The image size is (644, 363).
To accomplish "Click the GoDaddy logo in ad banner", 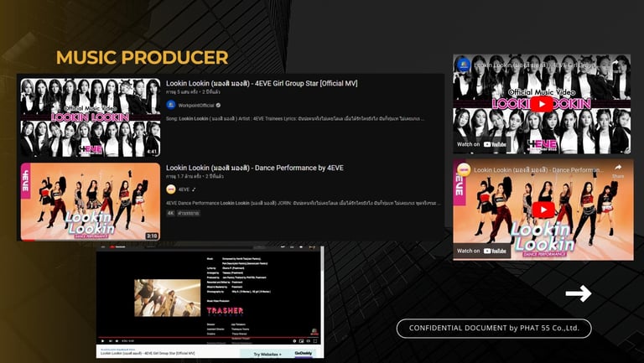I will [303, 353].
